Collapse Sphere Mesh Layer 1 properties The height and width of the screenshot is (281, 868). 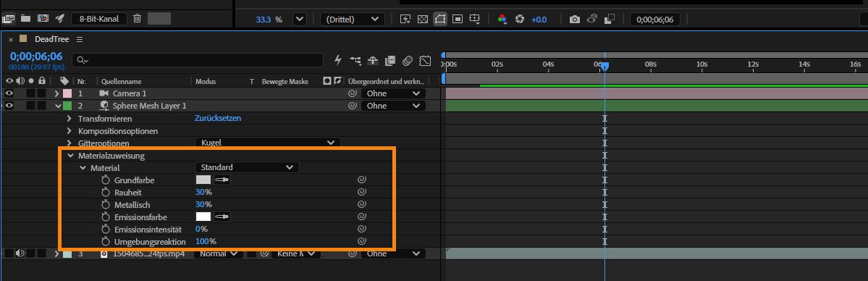57,106
